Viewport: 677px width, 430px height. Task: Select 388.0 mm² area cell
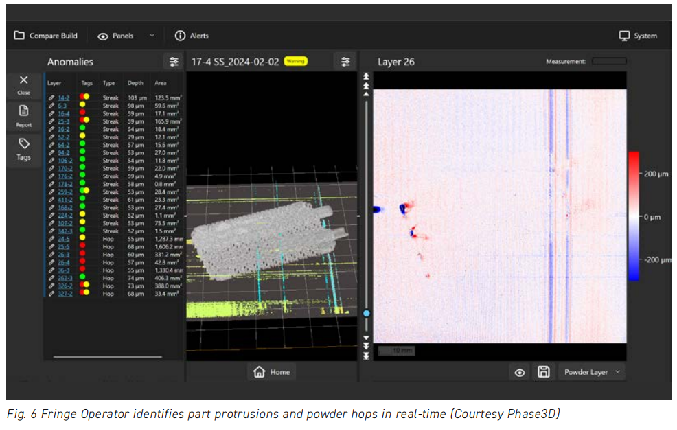(x=168, y=286)
